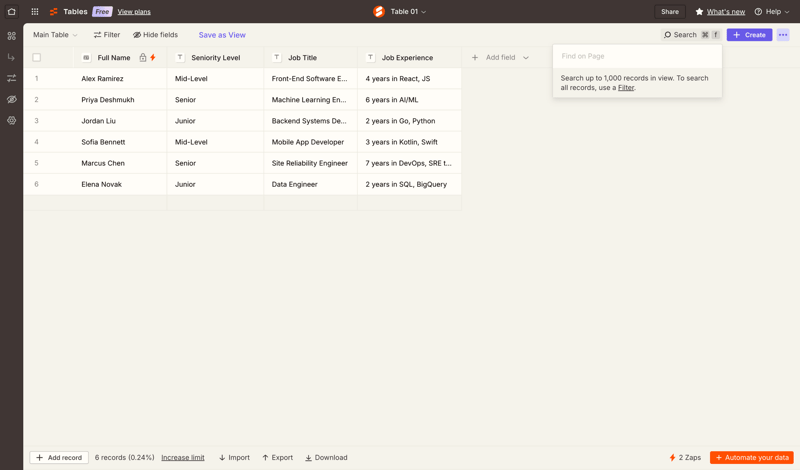Open table settings gear in sidebar
Screen dimensions: 800x470
click(x=11, y=120)
